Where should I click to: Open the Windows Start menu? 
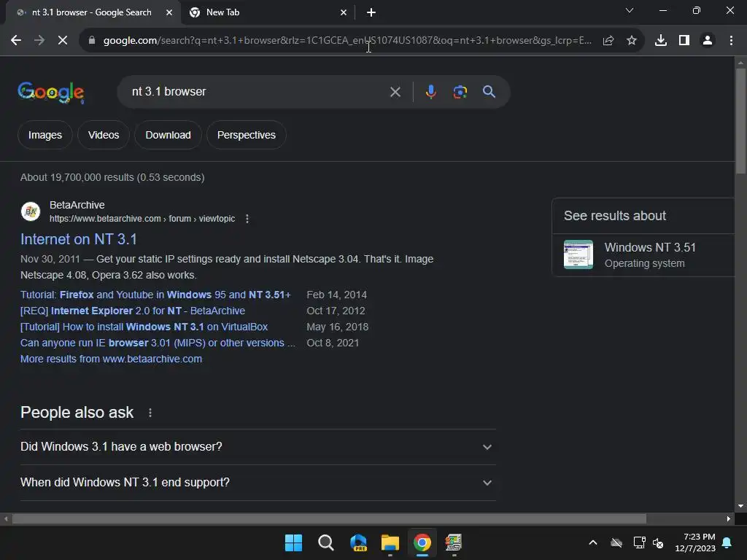(293, 542)
